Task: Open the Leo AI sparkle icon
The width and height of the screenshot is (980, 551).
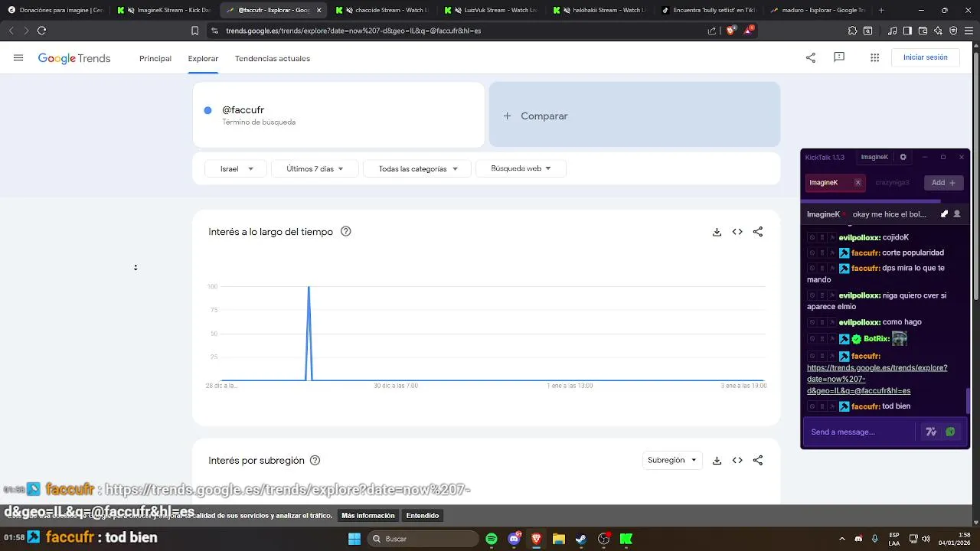Action: [x=939, y=31]
